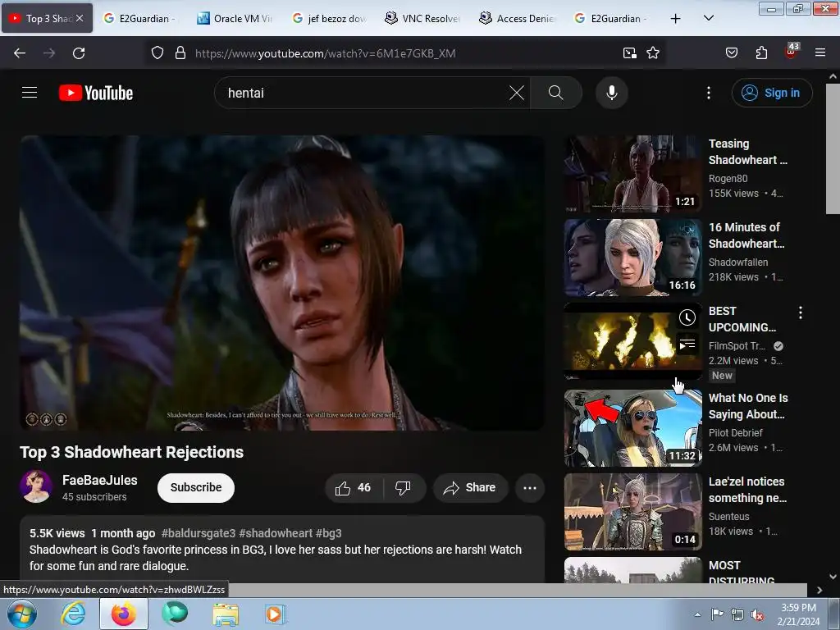840x630 pixels.
Task: Click the YouTube search magnifier button
Action: [x=555, y=93]
